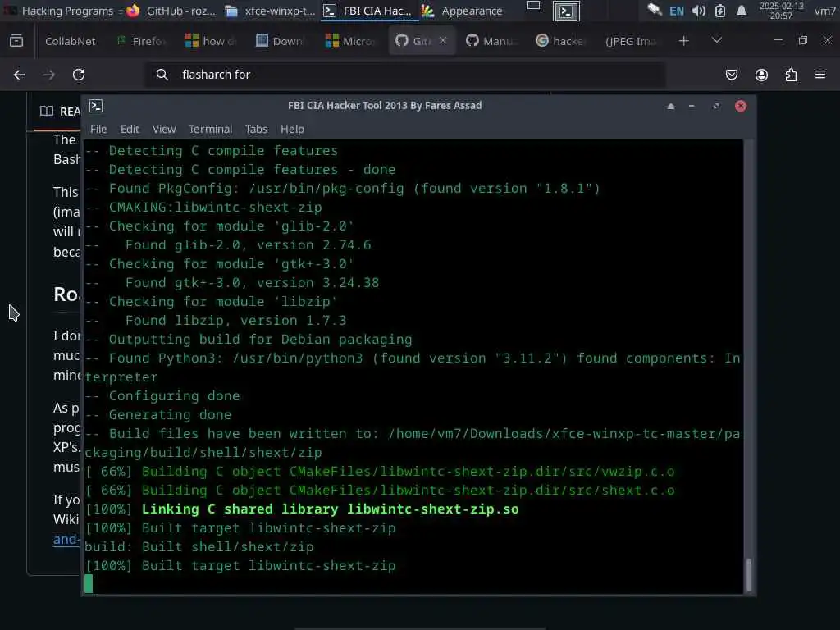The height and width of the screenshot is (630, 840).
Task: Open Appearance taskbar window
Action: pos(463,11)
